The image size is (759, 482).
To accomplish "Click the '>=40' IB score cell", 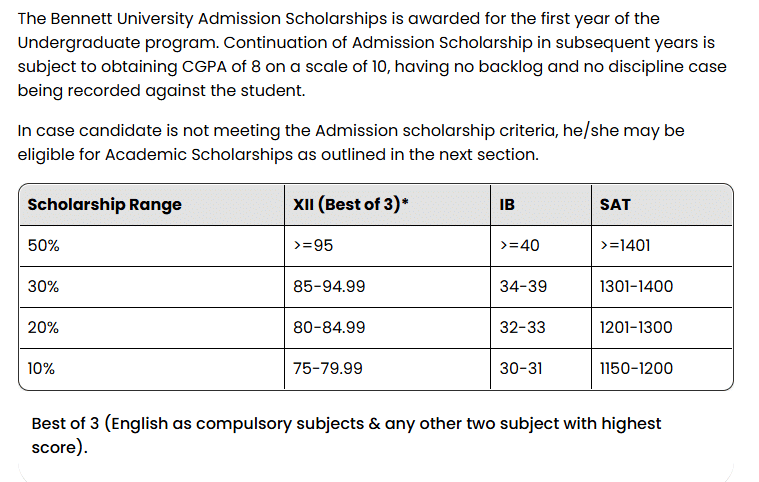I will 519,246.
